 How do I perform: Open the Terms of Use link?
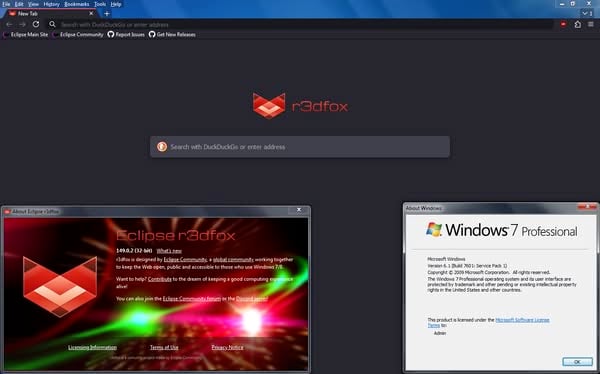164,347
